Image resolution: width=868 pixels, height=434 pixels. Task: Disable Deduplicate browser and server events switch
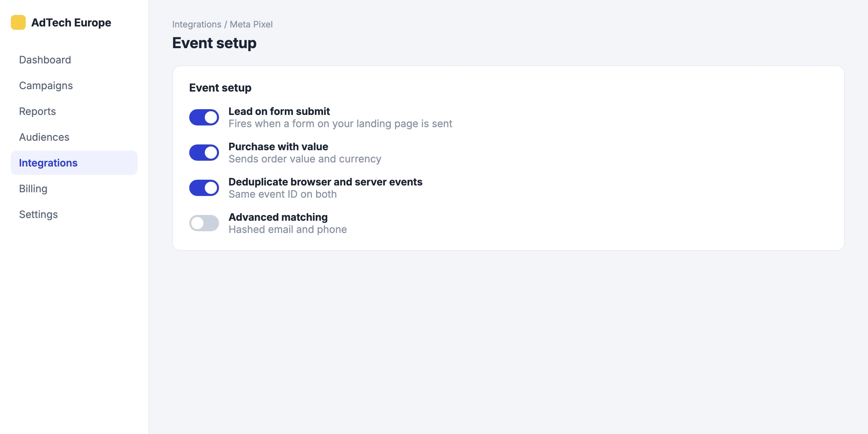pyautogui.click(x=204, y=188)
